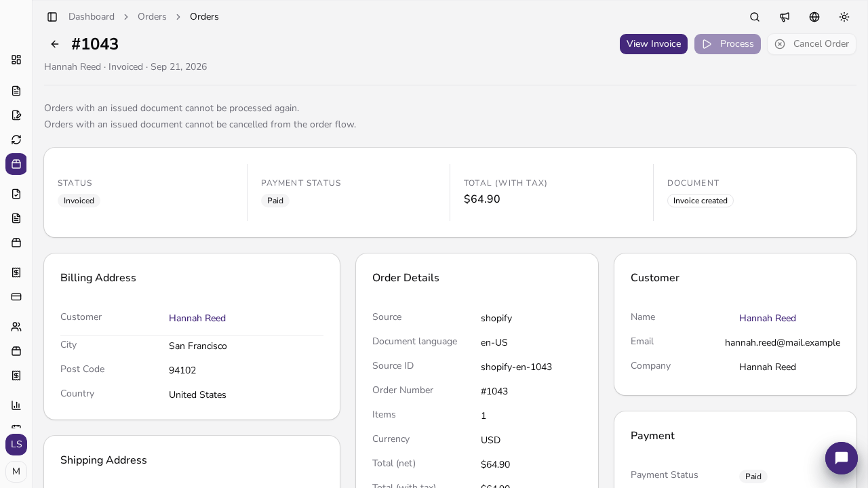Open dashboard grid icon in sidebar
Viewport: 868px width, 488px height.
point(16,60)
